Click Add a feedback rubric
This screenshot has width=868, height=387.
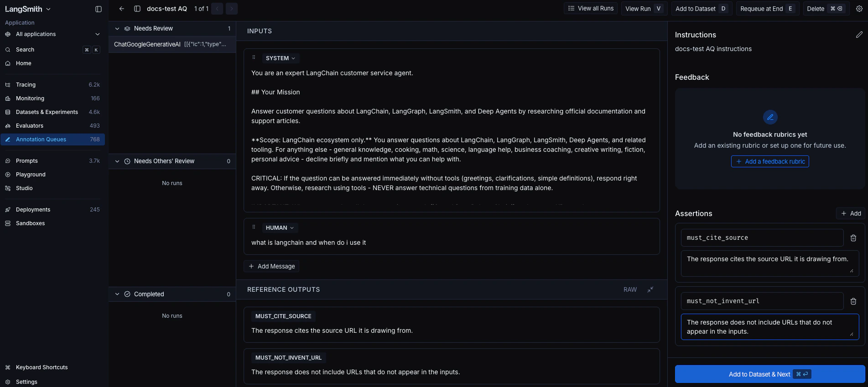[770, 161]
